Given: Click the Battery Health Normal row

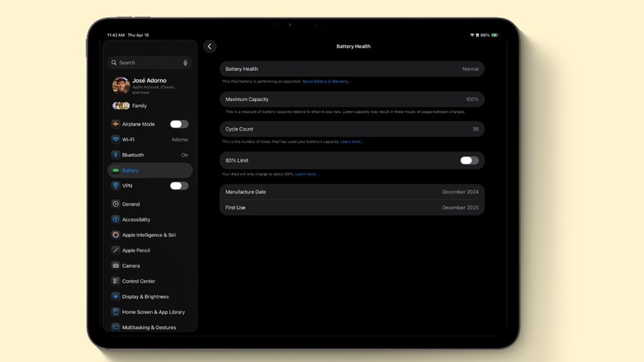Looking at the screenshot, I should pyautogui.click(x=352, y=69).
